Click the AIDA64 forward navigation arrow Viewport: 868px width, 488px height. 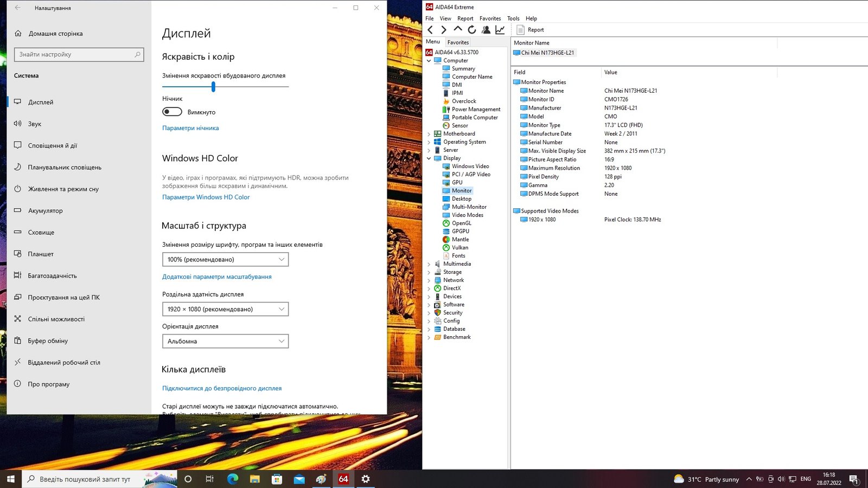(444, 30)
